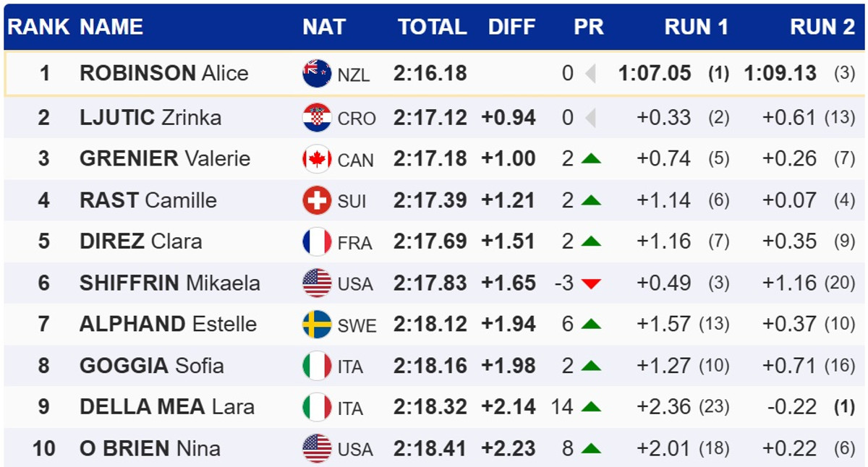Click the Sweden flag icon

coord(317,325)
